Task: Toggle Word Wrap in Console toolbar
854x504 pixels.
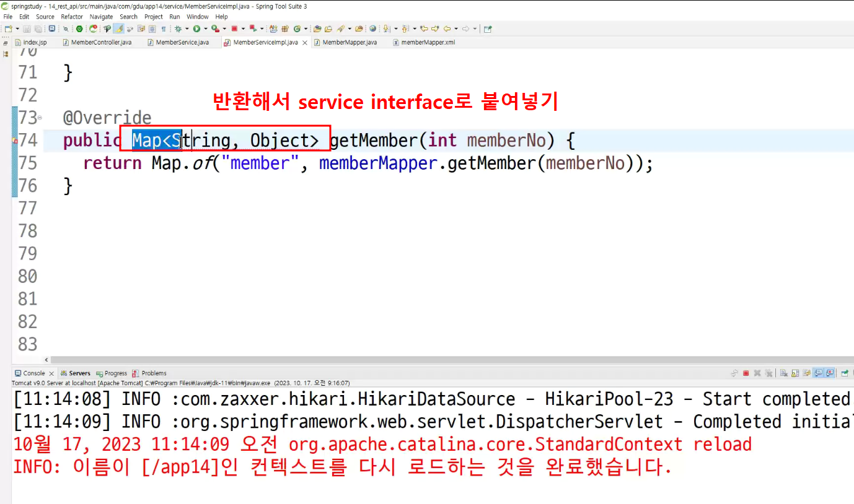Action: [x=807, y=373]
